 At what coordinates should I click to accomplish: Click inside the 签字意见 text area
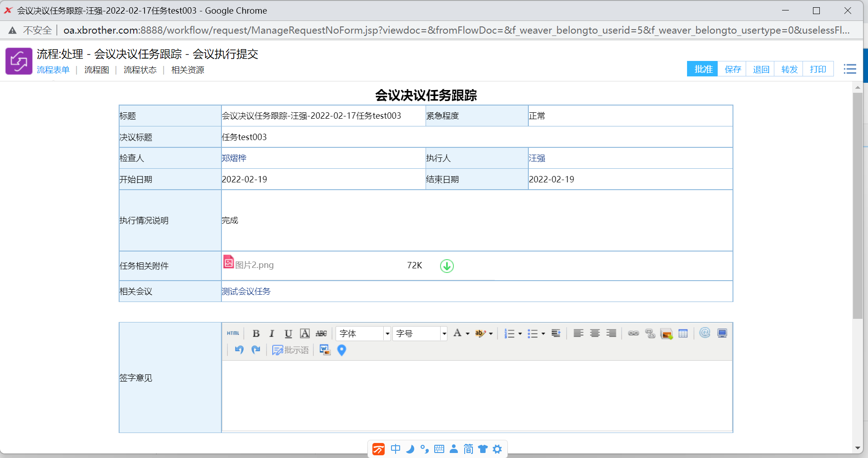477,395
